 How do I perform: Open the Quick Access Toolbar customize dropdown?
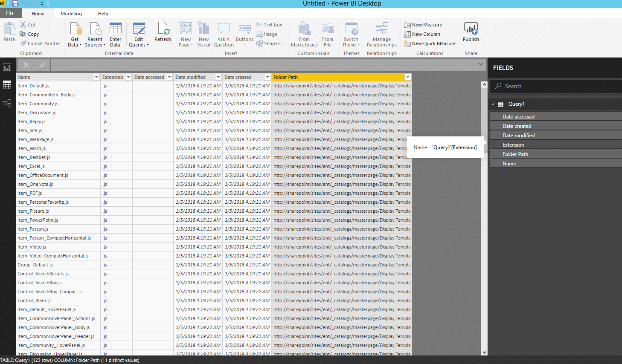(x=42, y=3)
